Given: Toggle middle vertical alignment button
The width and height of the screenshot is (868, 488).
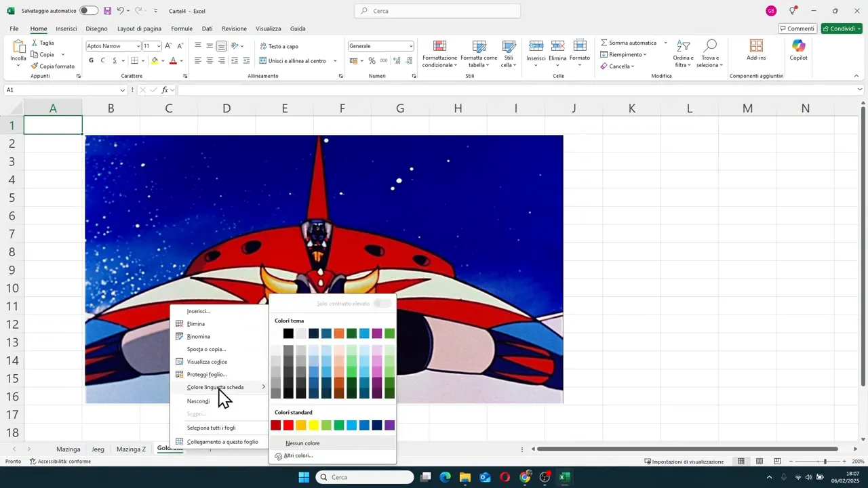Looking at the screenshot, I should pos(210,46).
